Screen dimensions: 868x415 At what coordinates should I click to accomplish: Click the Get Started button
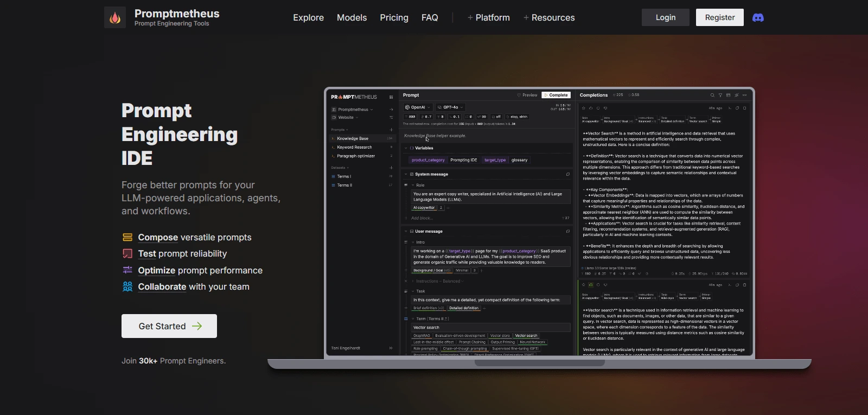(169, 326)
